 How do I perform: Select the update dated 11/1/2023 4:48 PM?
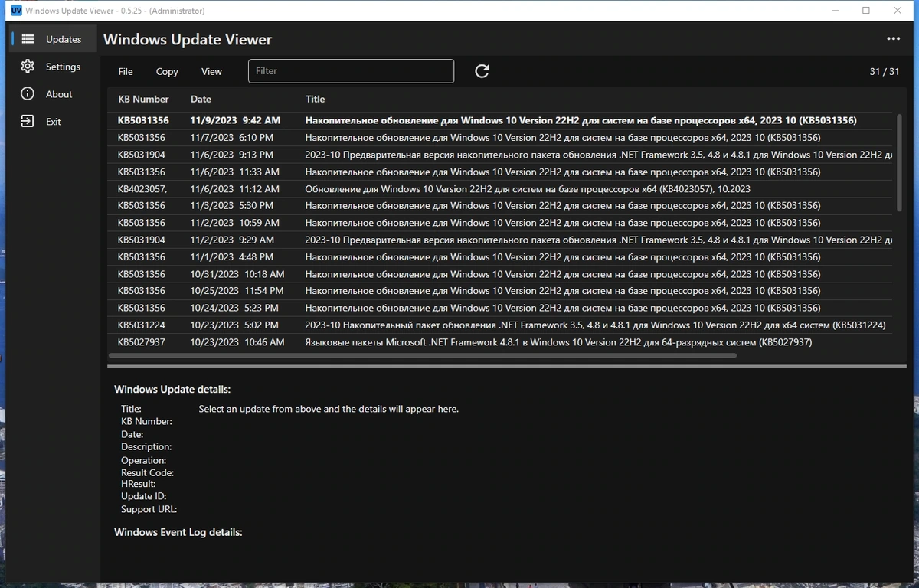point(501,256)
